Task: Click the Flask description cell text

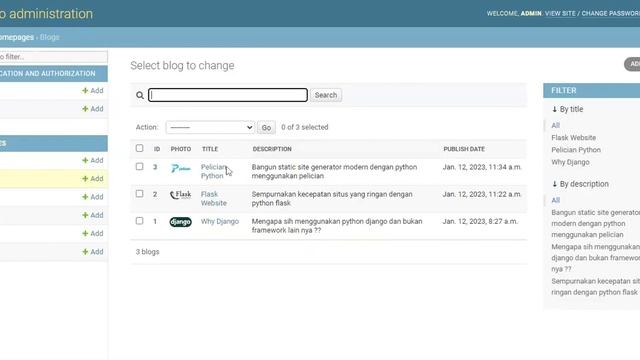Action: (x=332, y=198)
